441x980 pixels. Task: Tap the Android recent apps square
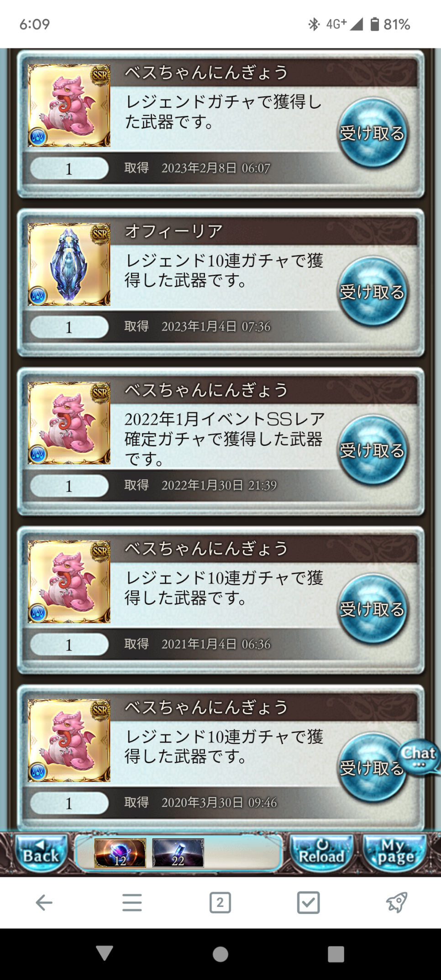(x=336, y=954)
